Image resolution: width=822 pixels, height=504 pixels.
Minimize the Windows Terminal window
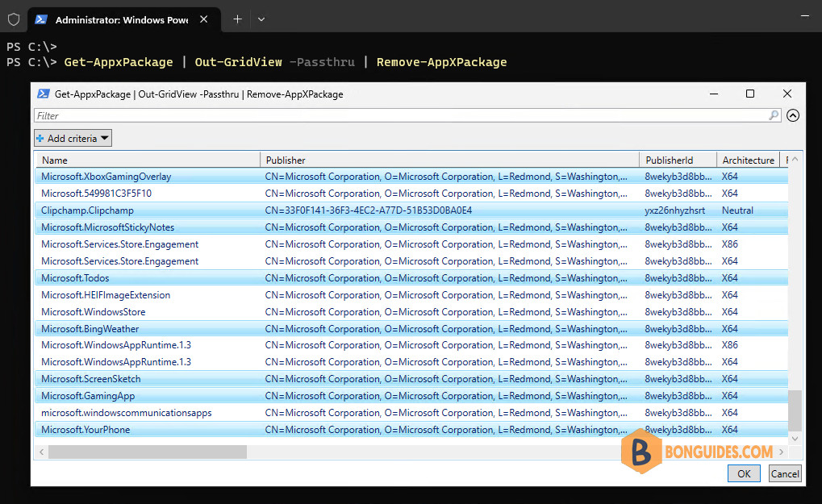[805, 16]
